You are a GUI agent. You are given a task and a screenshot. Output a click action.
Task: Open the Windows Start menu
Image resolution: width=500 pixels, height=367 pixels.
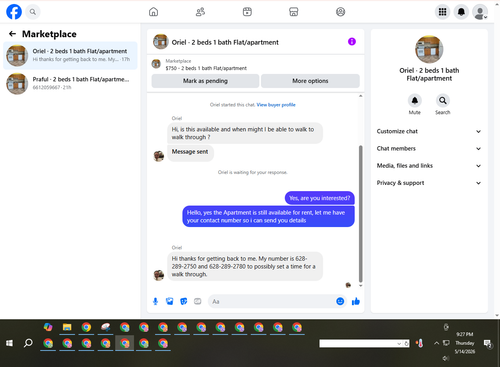[x=9, y=343]
